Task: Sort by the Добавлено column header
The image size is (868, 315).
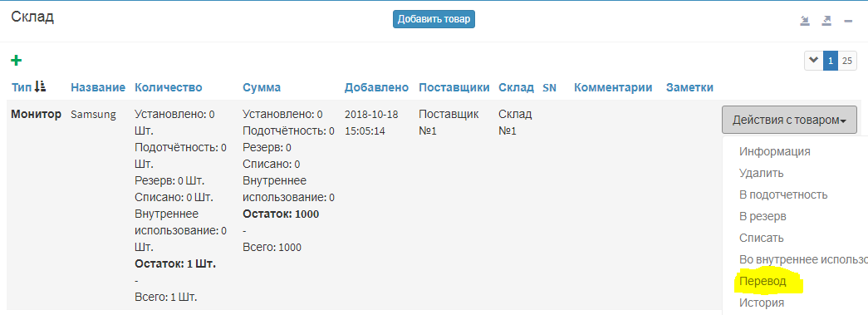Action: point(376,87)
